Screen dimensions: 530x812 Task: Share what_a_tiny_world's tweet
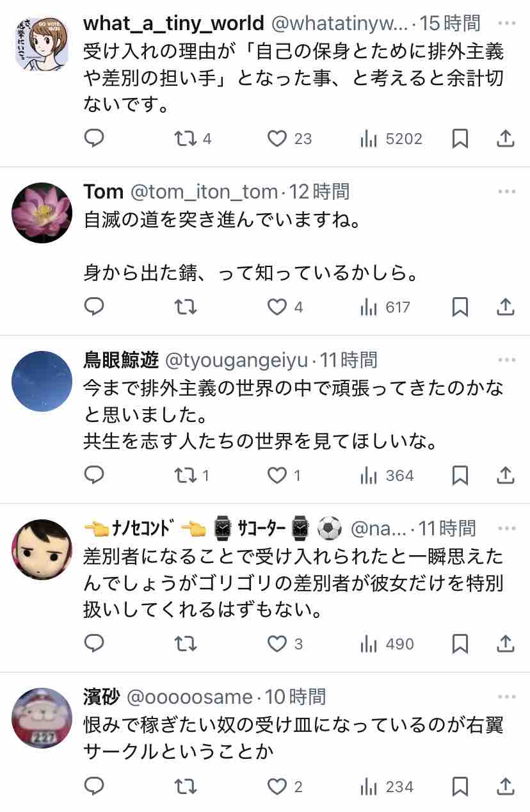[x=506, y=138]
